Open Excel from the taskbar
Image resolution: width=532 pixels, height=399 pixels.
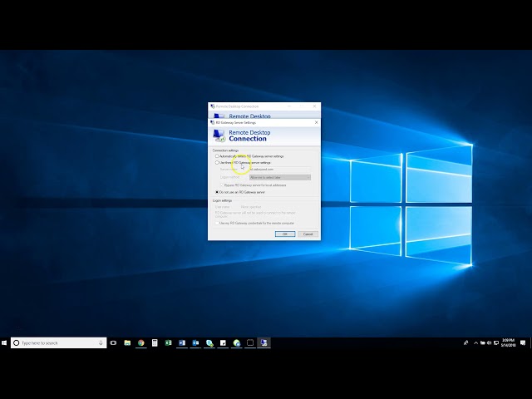click(168, 342)
